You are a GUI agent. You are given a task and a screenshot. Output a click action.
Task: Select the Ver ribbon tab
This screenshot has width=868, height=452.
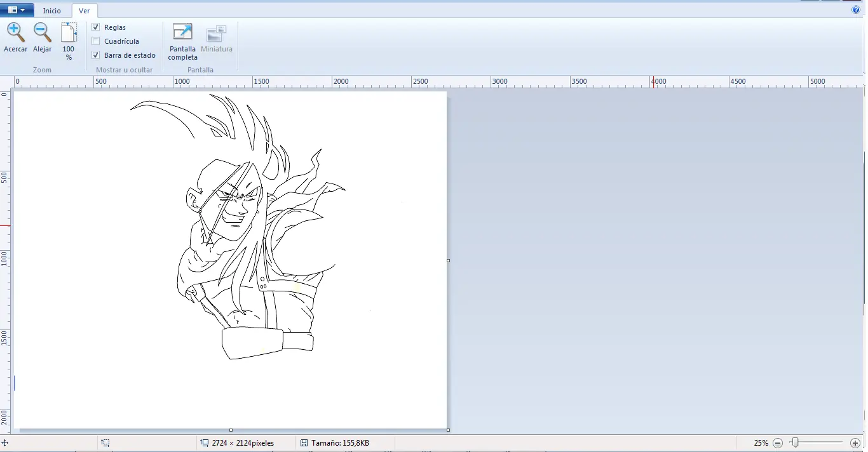[x=85, y=11]
